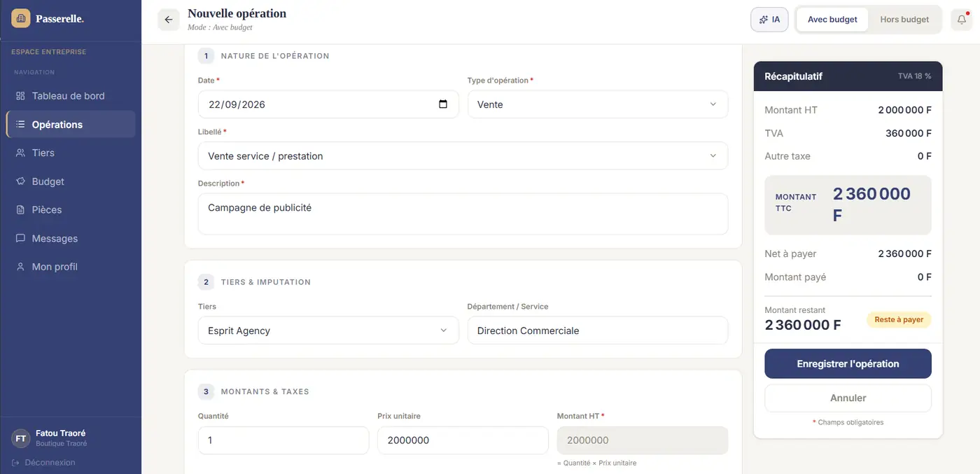
Task: Click the Passerelle logo icon
Action: (21, 19)
